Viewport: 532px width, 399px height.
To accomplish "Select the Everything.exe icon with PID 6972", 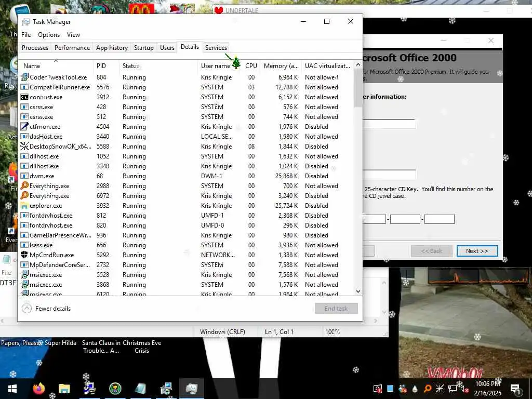I will [x=24, y=195].
